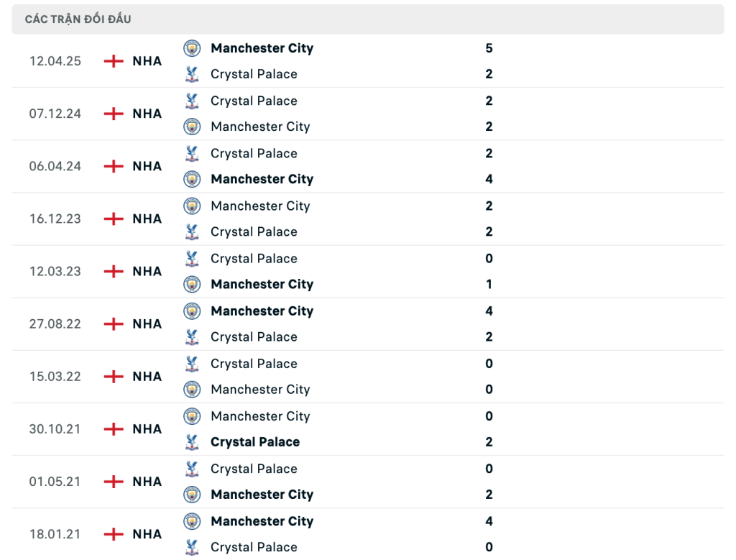Screen dimensions: 736x560
Task: Open match dated 15.03.22
Action: (55, 377)
